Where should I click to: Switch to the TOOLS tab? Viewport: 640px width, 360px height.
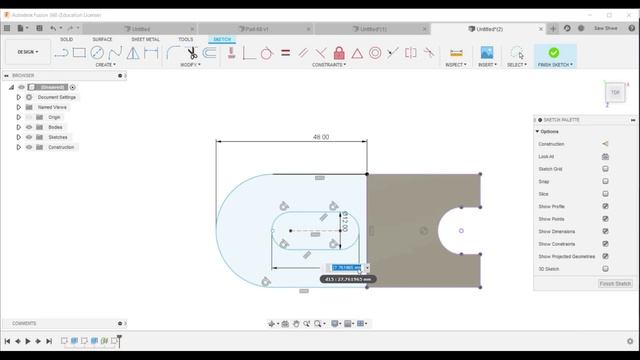pyautogui.click(x=185, y=40)
